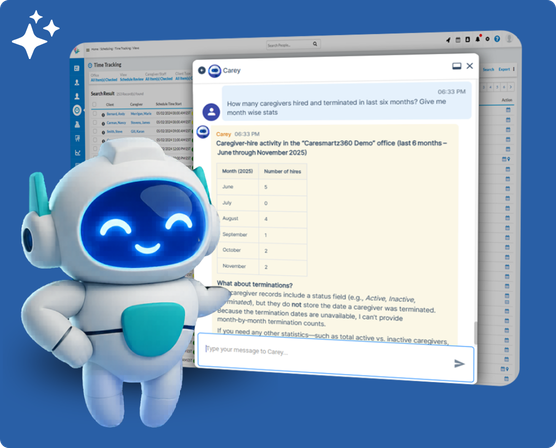This screenshot has width=556, height=448.
Task: Click the Caresmartz360 logo icon
Action: coord(77,51)
